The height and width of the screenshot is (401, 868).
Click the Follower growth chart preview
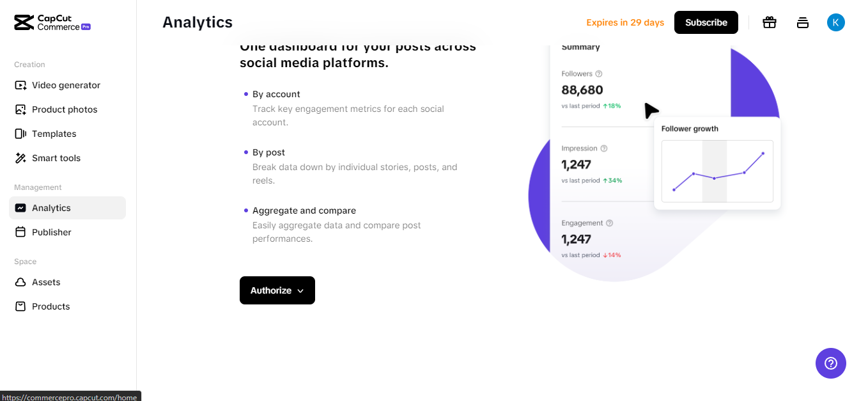click(717, 171)
